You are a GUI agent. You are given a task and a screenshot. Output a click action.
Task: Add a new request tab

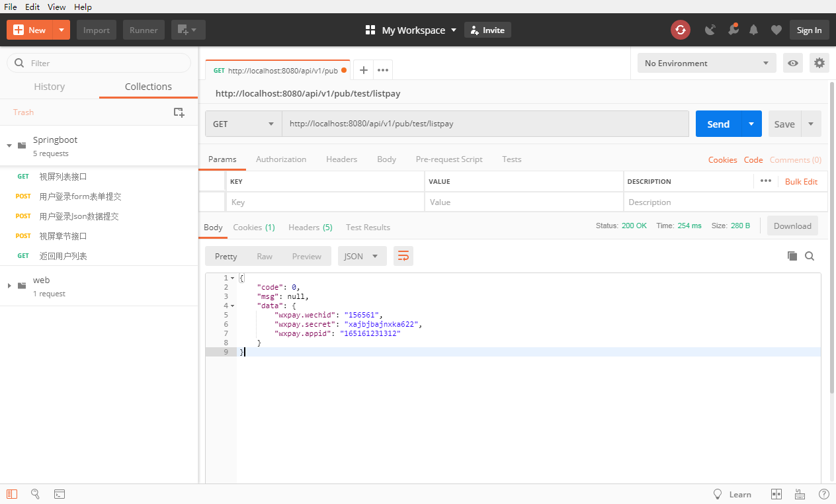[x=363, y=70]
